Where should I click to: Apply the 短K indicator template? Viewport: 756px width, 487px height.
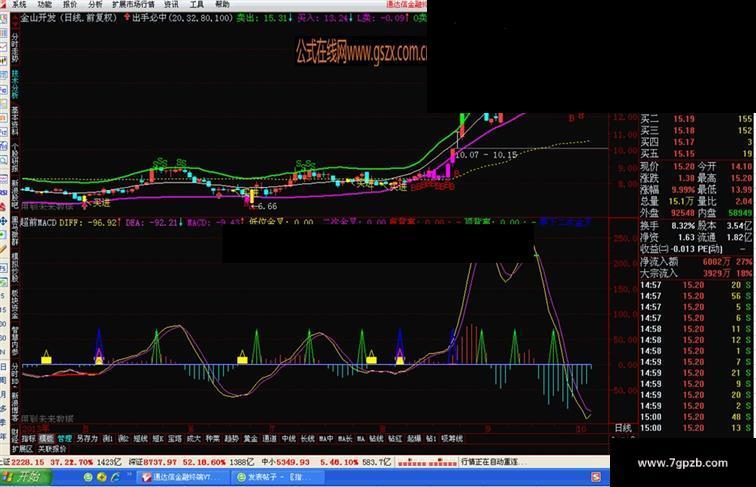(158, 439)
